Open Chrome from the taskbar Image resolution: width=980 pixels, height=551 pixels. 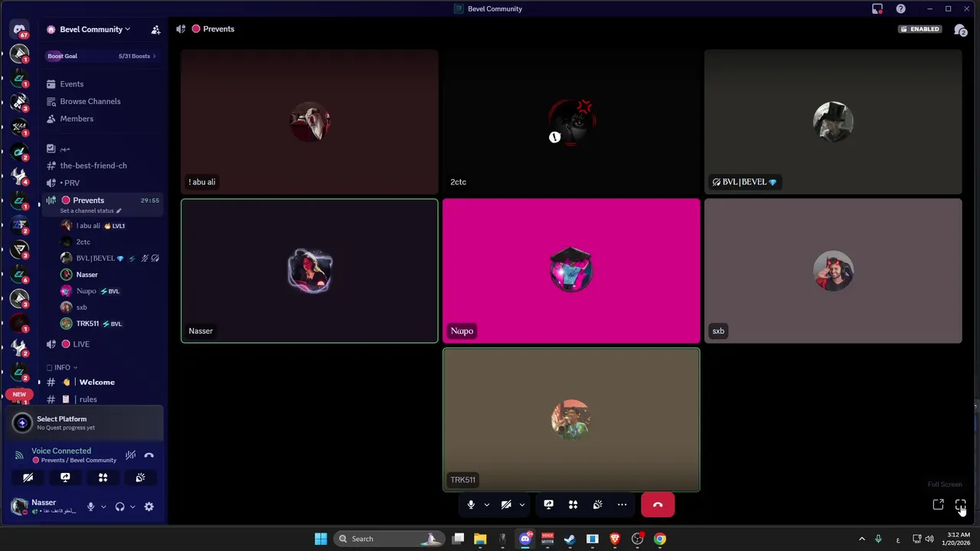tap(660, 539)
